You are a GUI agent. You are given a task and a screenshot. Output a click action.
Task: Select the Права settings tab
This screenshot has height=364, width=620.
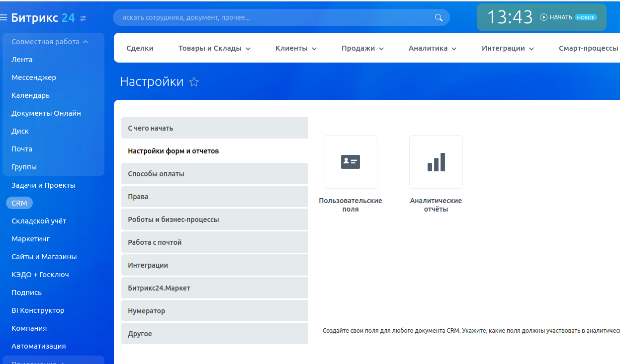[x=138, y=197]
